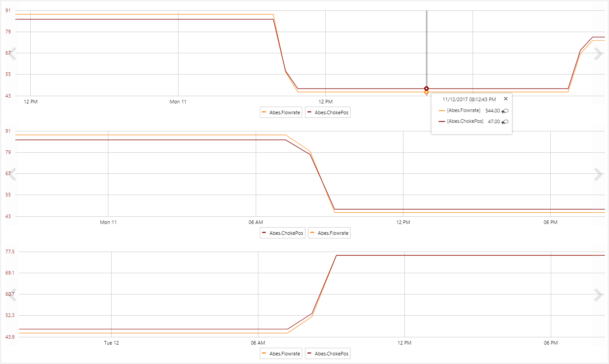Screen dimensions: 609x364
Task: Toggle Abes.ChokePos series in bottom chart legend
Action: (x=328, y=354)
